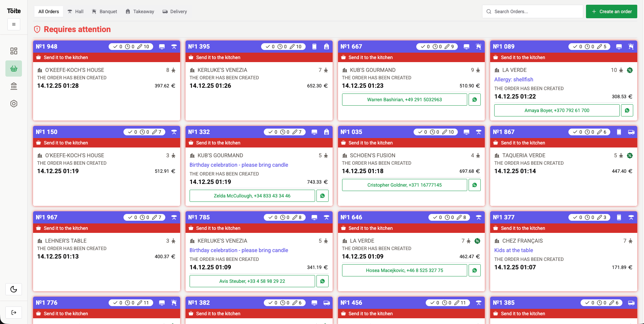Click the delivery truck icon on order №1 867

click(x=631, y=132)
